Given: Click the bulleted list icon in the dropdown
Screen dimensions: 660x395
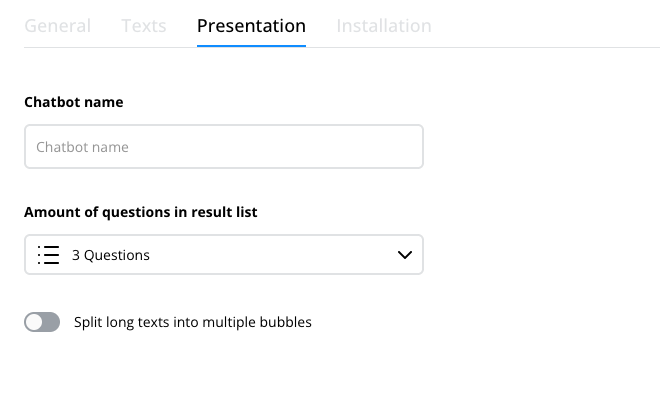Looking at the screenshot, I should pos(48,255).
